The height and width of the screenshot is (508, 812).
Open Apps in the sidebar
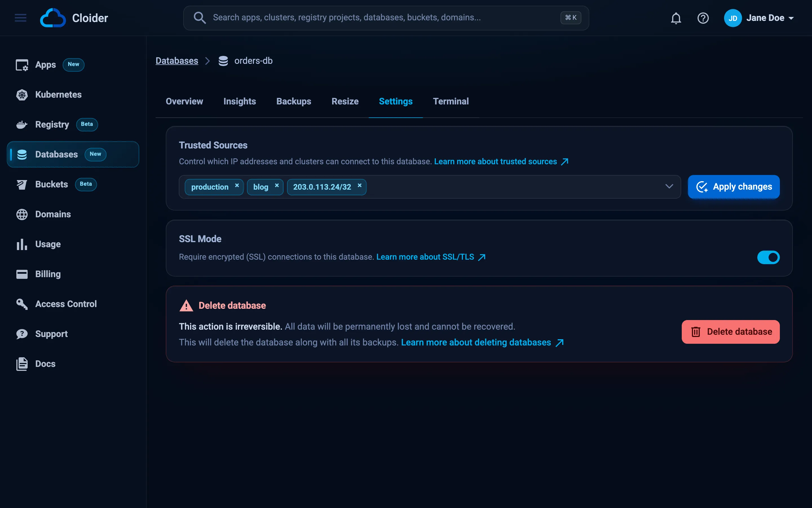click(73, 65)
